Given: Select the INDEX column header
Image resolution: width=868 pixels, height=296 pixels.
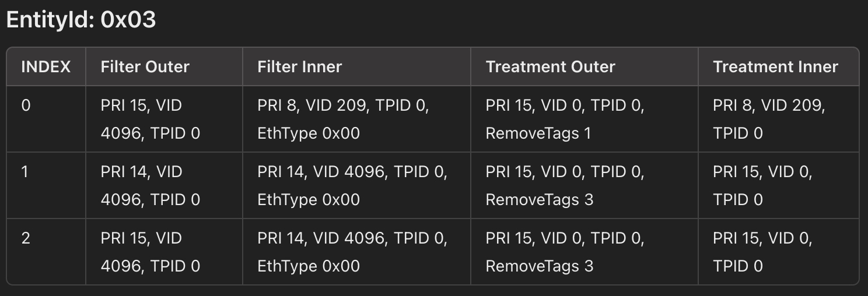Looking at the screenshot, I should pos(46,66).
